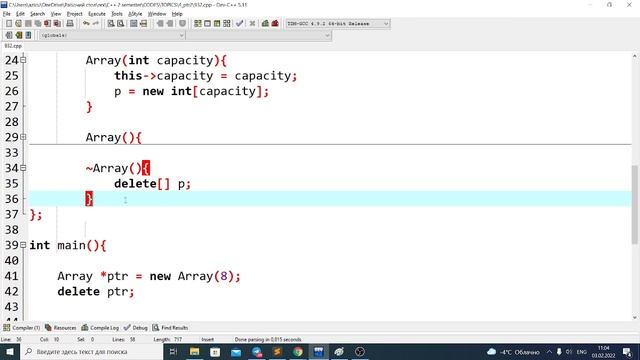Open the Search menu
Viewport: 640px width, 360px height.
[37, 14]
